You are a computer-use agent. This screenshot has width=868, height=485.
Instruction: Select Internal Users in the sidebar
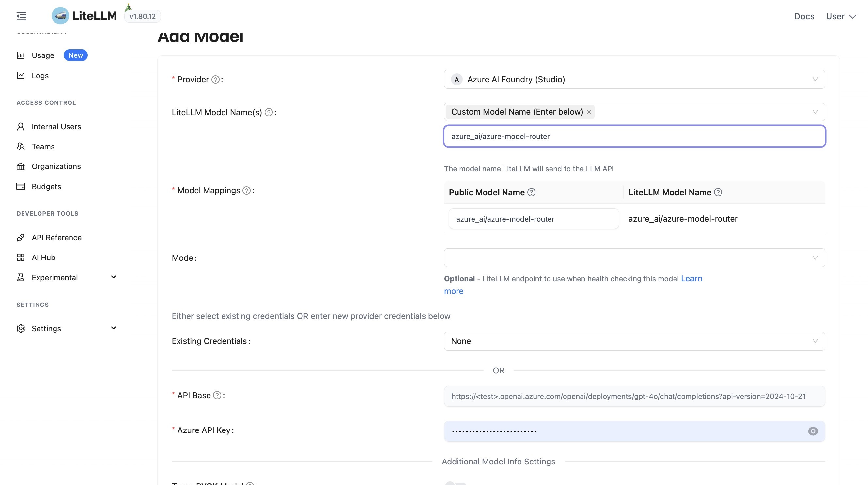click(x=56, y=126)
